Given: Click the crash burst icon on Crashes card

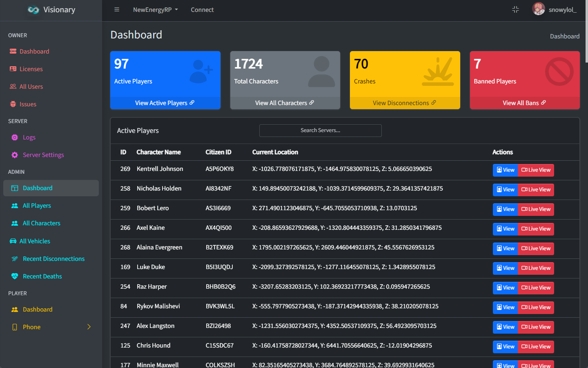Looking at the screenshot, I should click(438, 72).
